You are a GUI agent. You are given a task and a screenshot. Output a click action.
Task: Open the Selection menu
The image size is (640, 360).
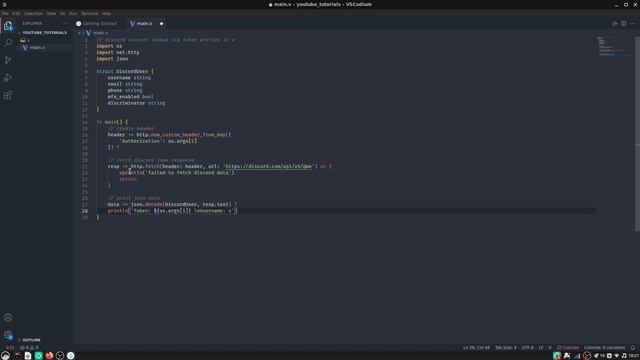click(33, 13)
